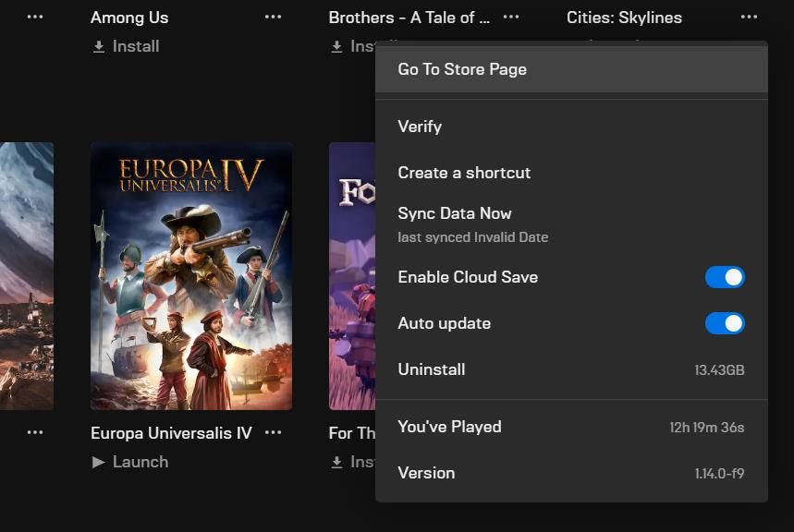Click the play icon next to Launch
Image resolution: width=794 pixels, height=532 pixels.
(x=99, y=462)
